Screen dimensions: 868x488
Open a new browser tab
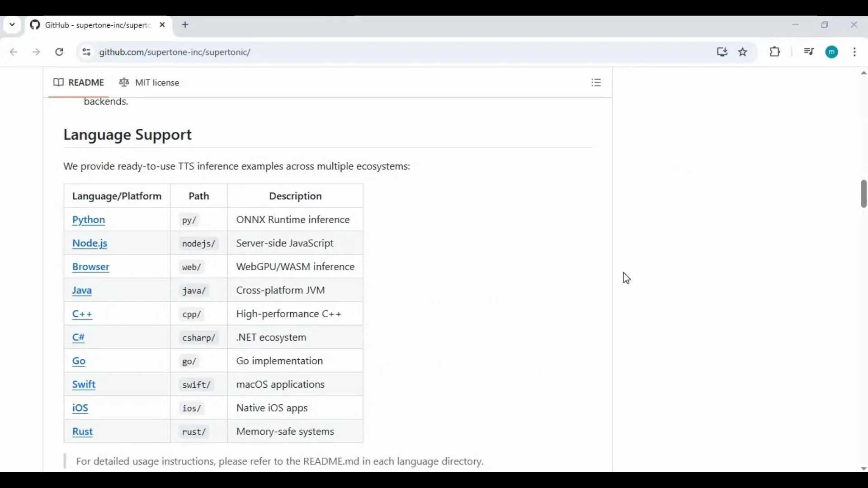tap(185, 25)
